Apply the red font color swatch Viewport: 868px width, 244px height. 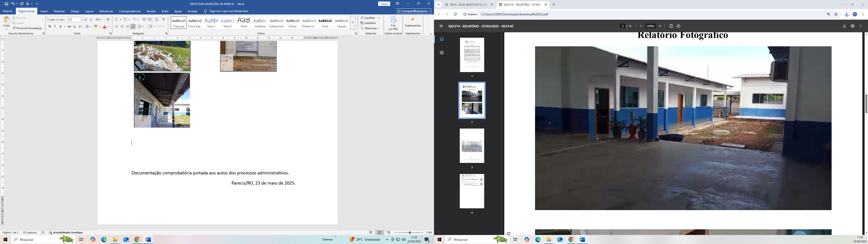105,27
